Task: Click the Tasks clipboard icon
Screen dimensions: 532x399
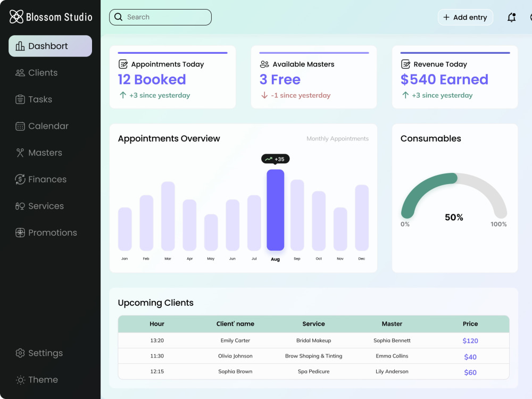Action: [20, 99]
